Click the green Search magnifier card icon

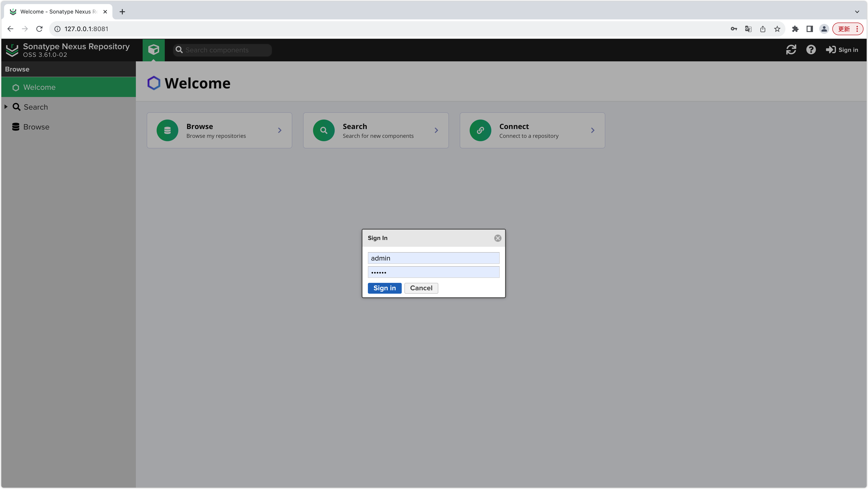323,130
